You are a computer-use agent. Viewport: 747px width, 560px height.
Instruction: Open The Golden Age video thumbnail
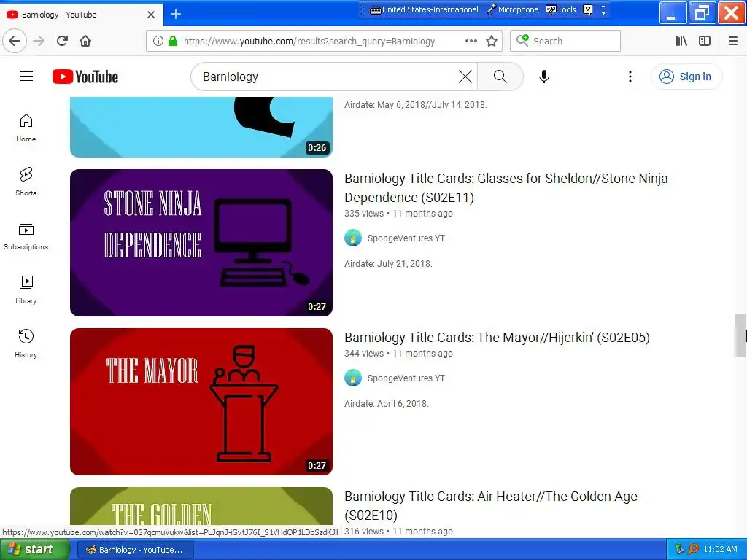tap(201, 506)
